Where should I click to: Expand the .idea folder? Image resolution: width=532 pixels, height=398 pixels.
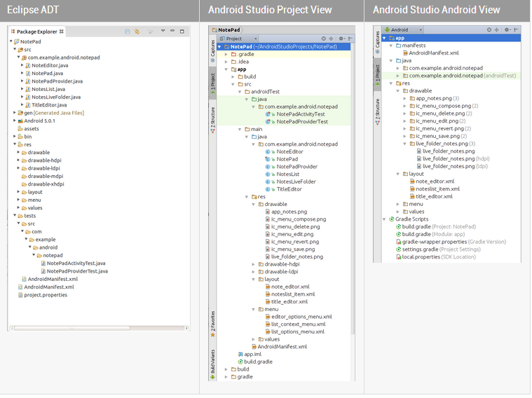226,62
